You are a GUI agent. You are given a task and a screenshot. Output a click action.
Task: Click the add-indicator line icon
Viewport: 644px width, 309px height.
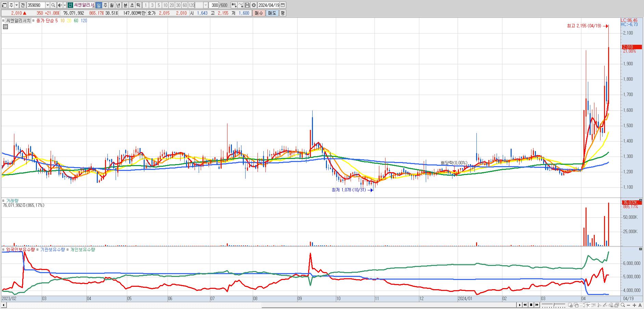click(241, 5)
